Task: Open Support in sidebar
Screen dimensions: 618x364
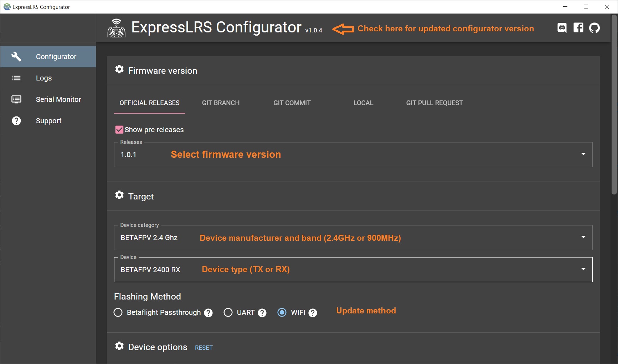Action: [48, 121]
